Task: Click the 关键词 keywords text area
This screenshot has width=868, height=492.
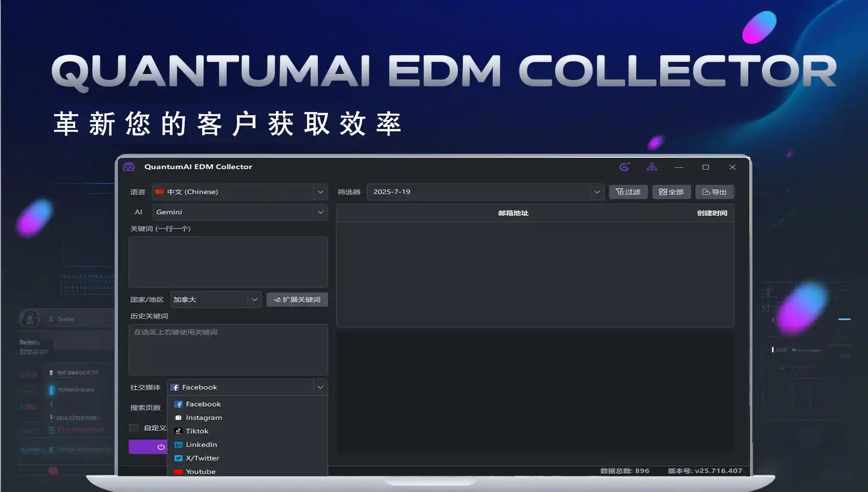Action: tap(228, 262)
